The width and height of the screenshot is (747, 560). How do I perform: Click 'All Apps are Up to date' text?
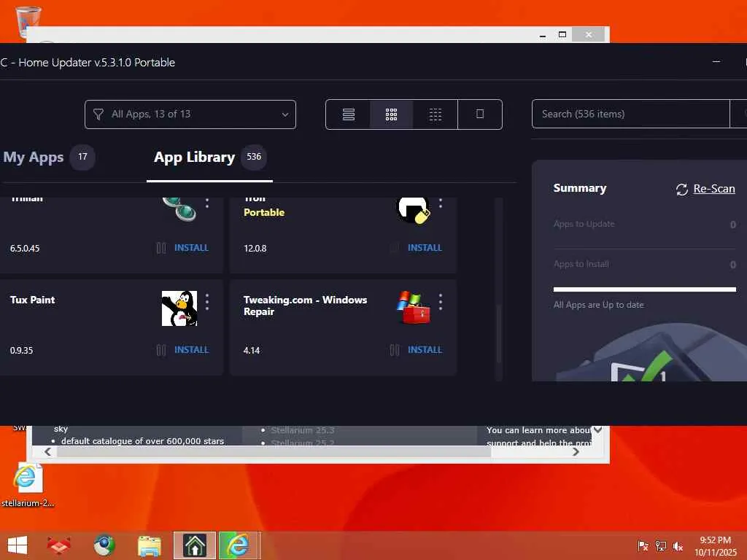point(598,305)
